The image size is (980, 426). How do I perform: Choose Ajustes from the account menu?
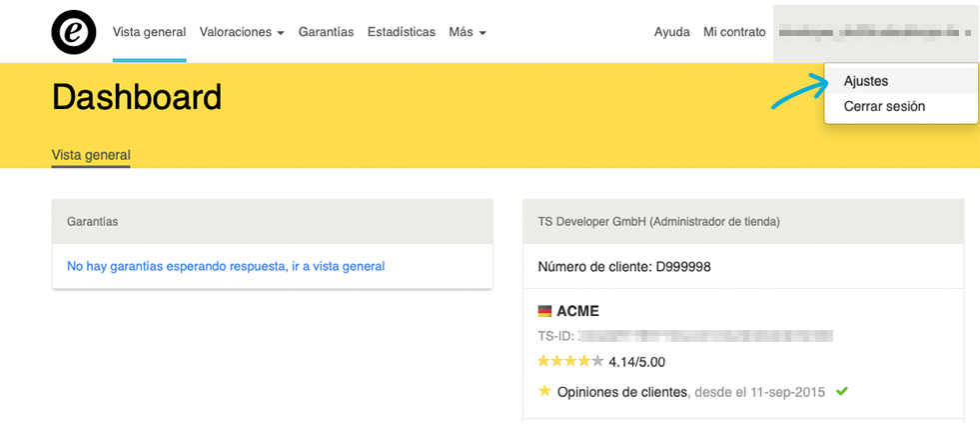(x=866, y=81)
